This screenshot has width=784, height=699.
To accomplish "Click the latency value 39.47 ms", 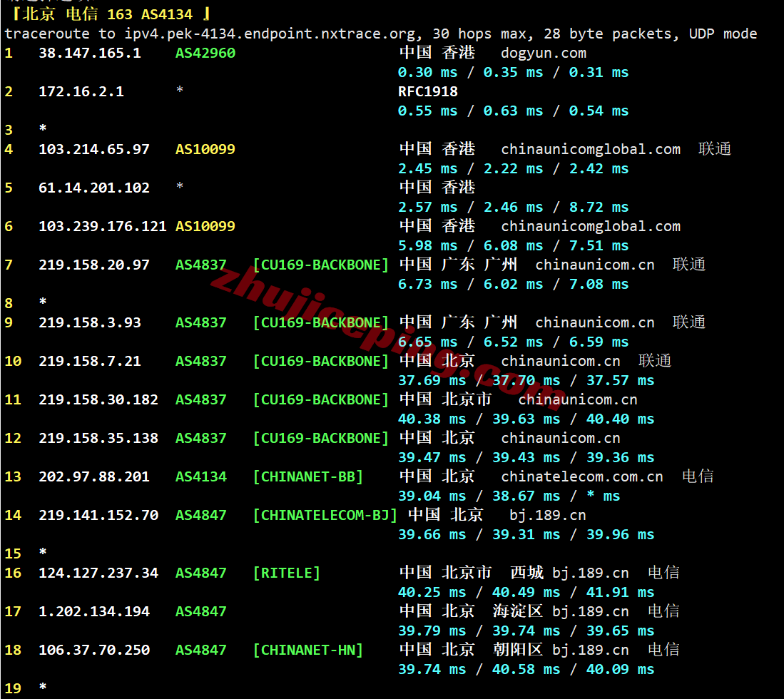I will [x=432, y=457].
